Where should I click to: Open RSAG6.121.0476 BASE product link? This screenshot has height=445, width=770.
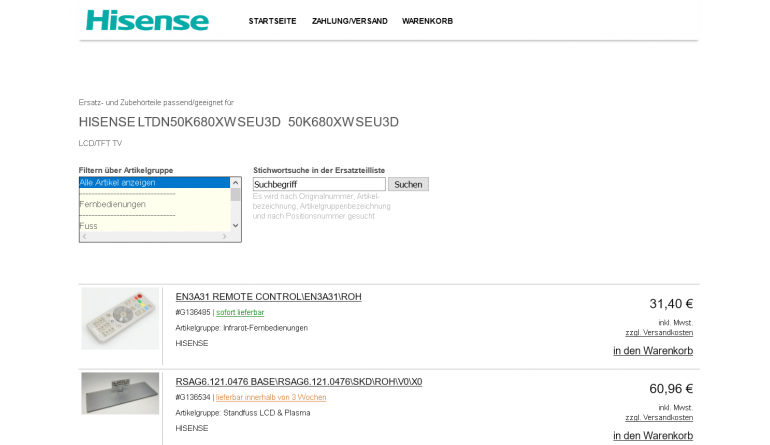tap(299, 382)
